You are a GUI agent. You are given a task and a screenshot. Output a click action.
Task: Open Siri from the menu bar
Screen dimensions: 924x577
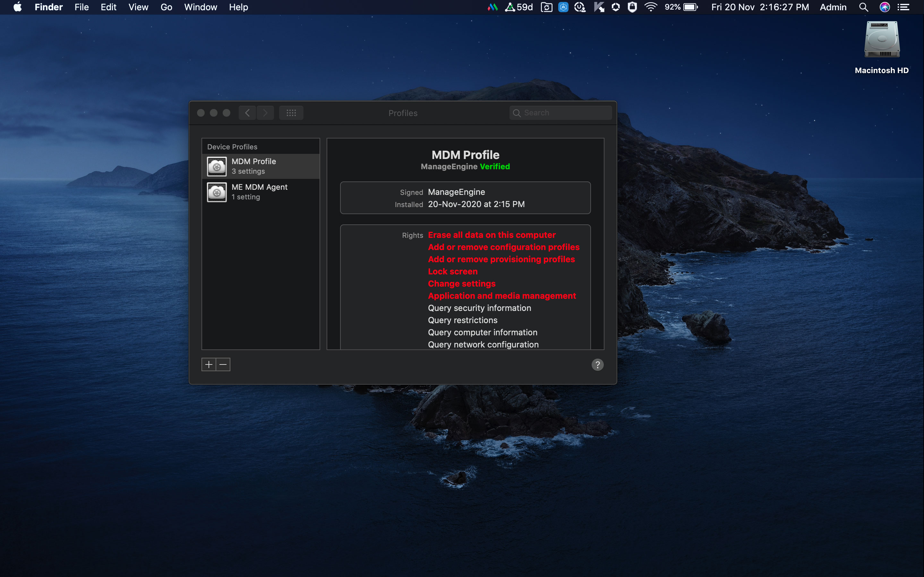(884, 7)
